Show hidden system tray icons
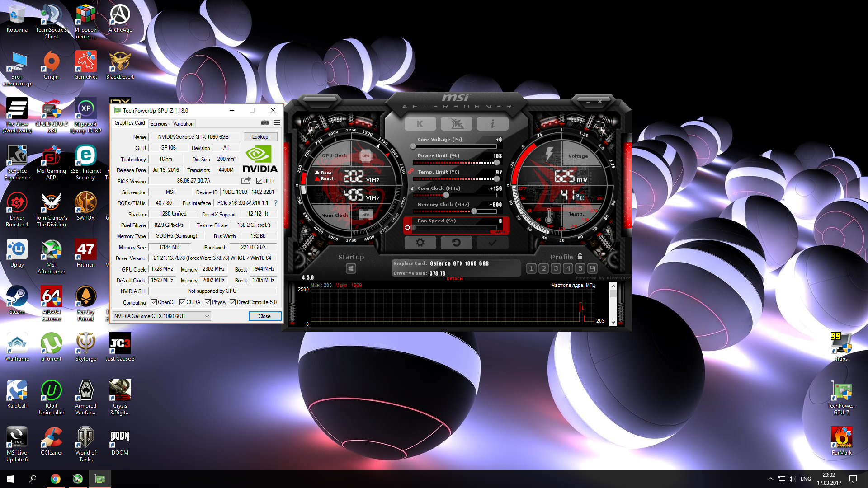The width and height of the screenshot is (868, 488). click(770, 479)
